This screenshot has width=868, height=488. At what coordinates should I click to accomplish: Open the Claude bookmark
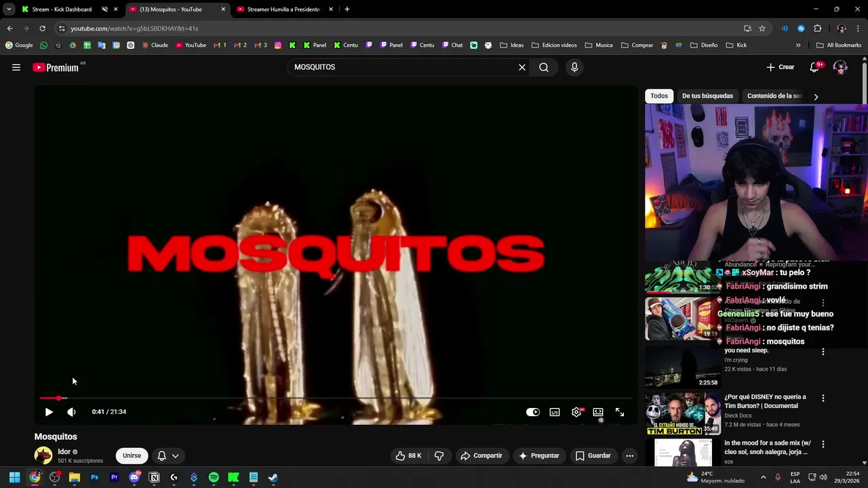tap(155, 45)
